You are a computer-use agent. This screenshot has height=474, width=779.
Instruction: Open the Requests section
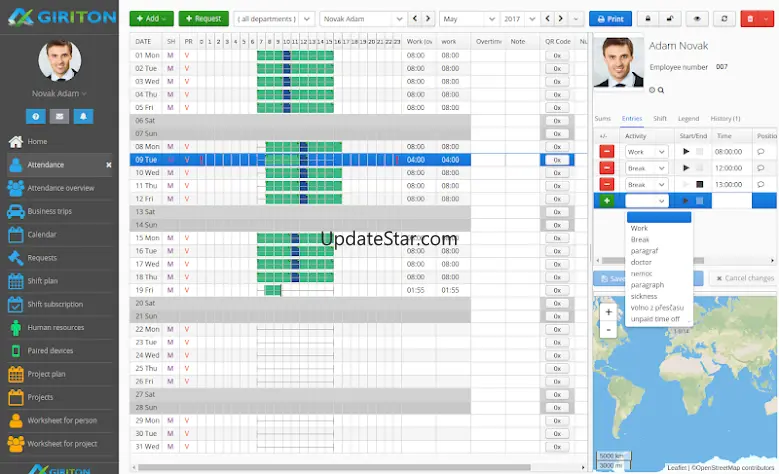pos(42,258)
